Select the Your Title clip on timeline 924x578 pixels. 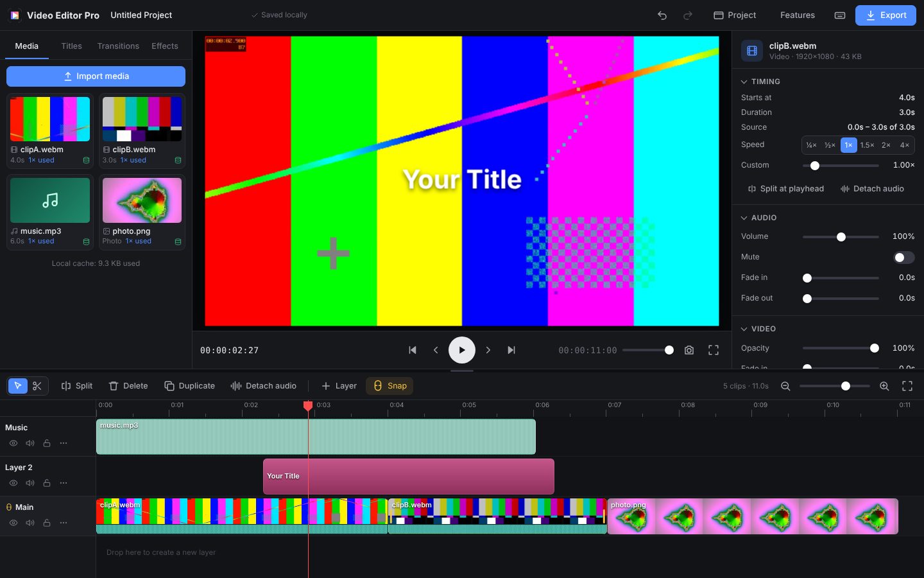click(409, 477)
